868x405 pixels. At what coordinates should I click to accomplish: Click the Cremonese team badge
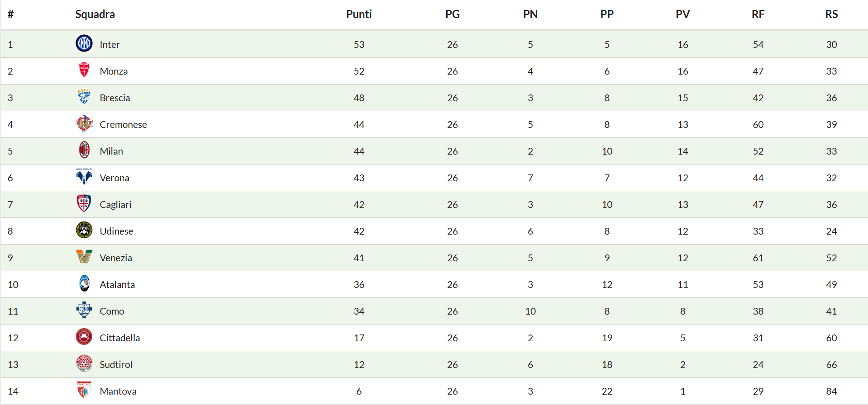point(84,123)
